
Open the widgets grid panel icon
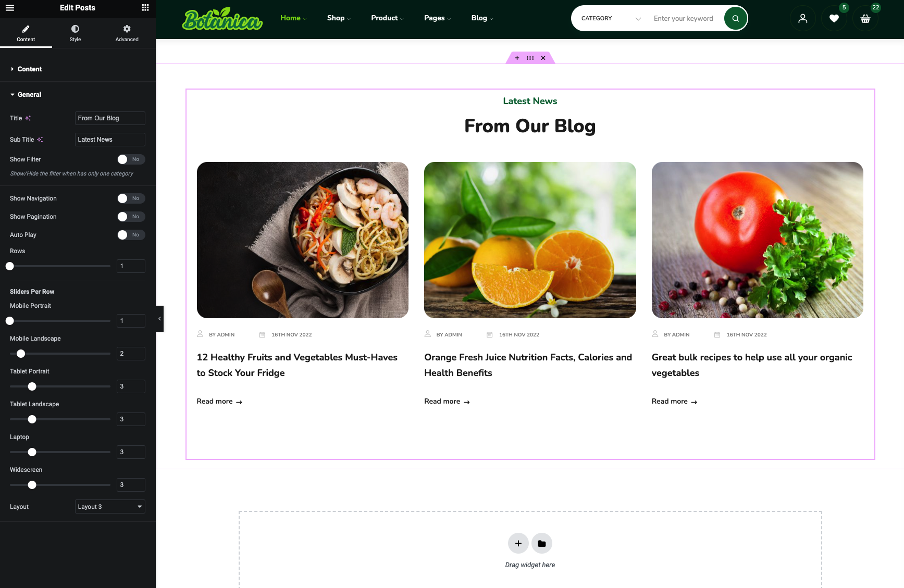pyautogui.click(x=145, y=8)
